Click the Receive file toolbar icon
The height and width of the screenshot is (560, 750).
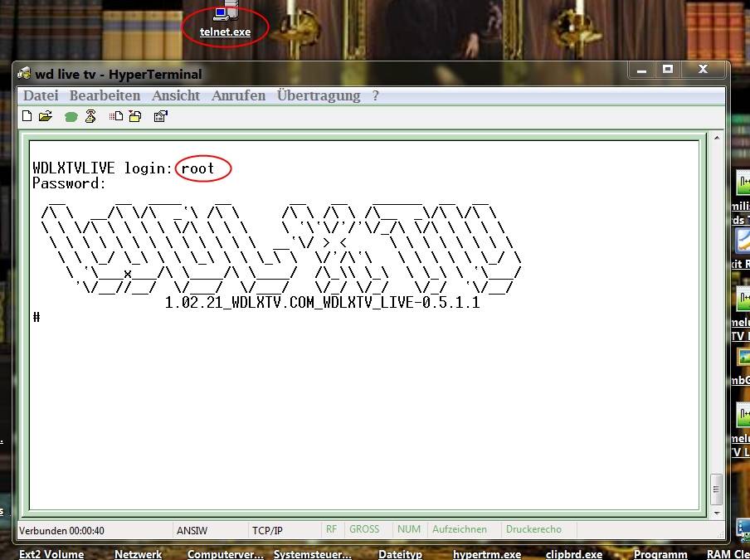click(x=135, y=116)
